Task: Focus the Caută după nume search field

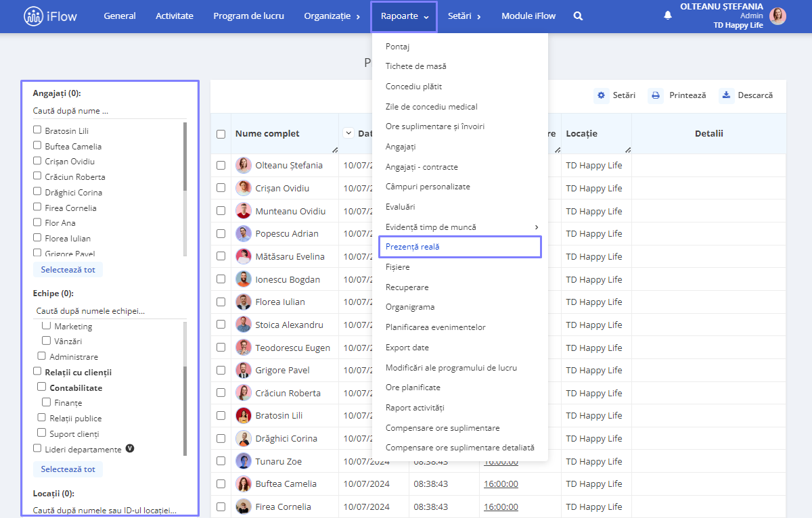Action: point(110,111)
